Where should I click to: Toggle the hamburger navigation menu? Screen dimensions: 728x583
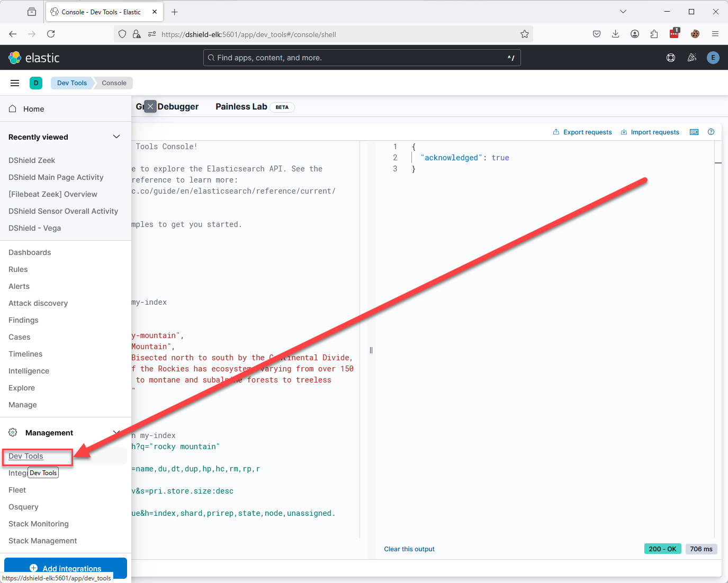pyautogui.click(x=15, y=83)
